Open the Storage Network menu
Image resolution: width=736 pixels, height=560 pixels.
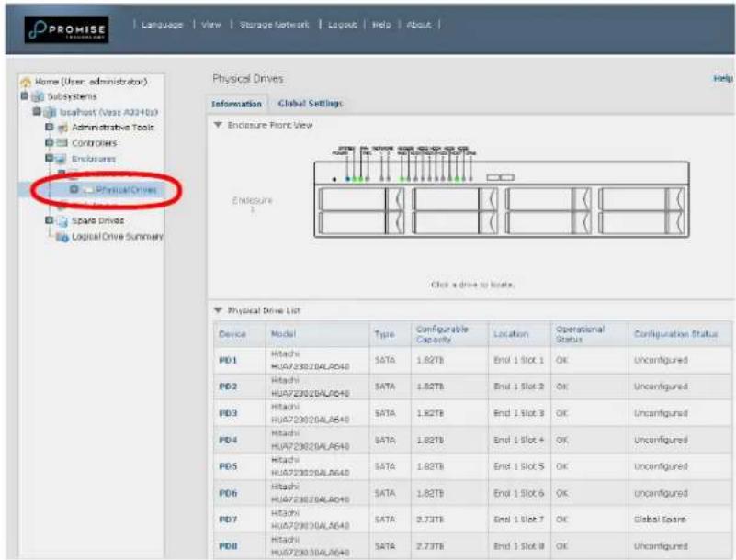tap(274, 25)
